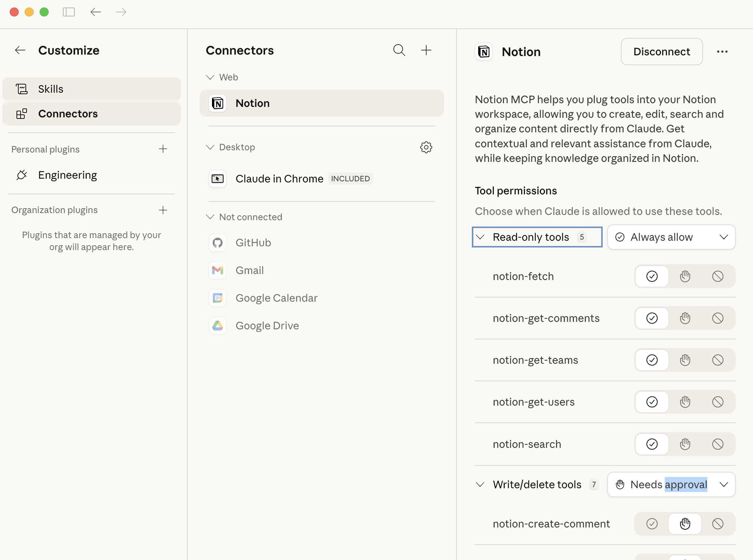Click the Google Drive connector icon
This screenshot has height=560, width=753.
pyautogui.click(x=218, y=326)
